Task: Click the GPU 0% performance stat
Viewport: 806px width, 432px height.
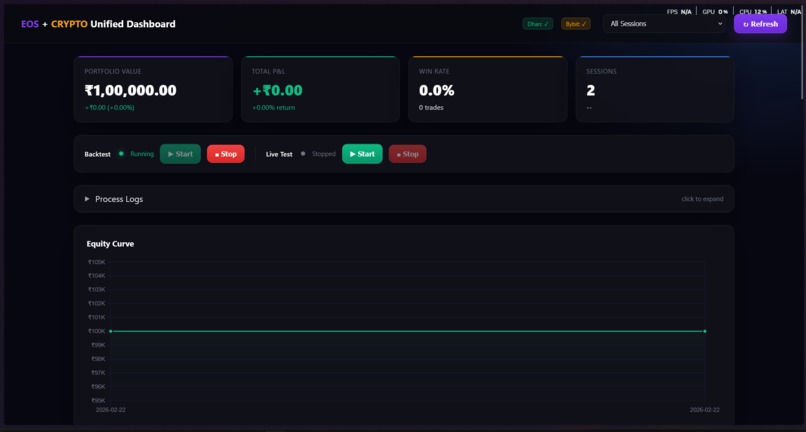Action: [715, 11]
